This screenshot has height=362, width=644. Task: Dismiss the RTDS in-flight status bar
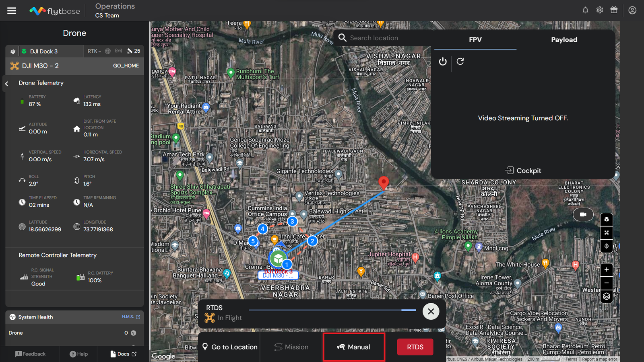click(x=431, y=311)
